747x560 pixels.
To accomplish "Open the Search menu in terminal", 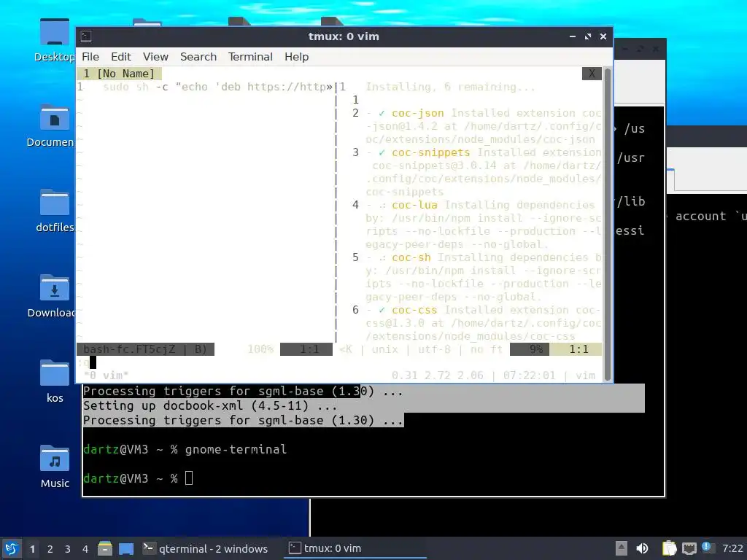I will [x=198, y=57].
